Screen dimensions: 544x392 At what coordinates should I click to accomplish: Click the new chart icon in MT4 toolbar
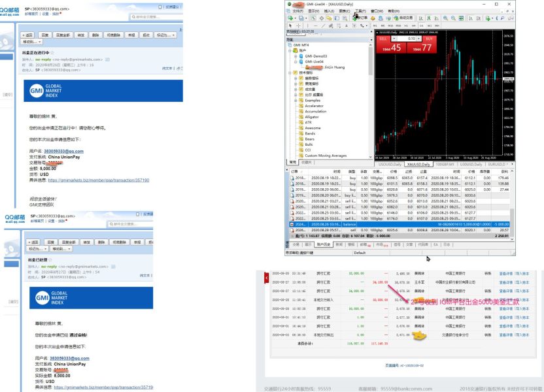pos(290,18)
